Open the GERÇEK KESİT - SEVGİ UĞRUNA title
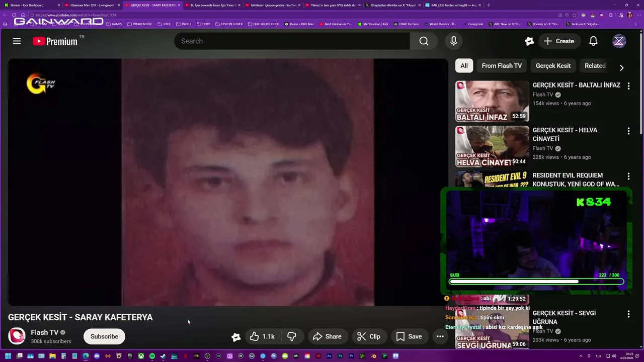The width and height of the screenshot is (644, 362). (x=564, y=317)
